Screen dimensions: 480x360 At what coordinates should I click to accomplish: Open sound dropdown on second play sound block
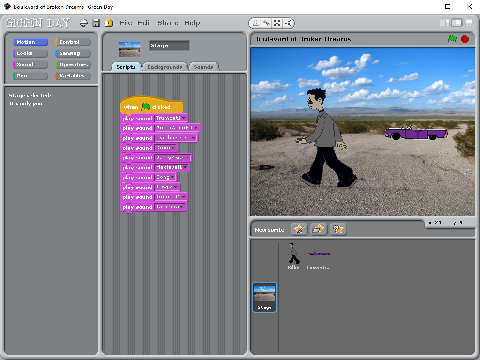click(196, 128)
